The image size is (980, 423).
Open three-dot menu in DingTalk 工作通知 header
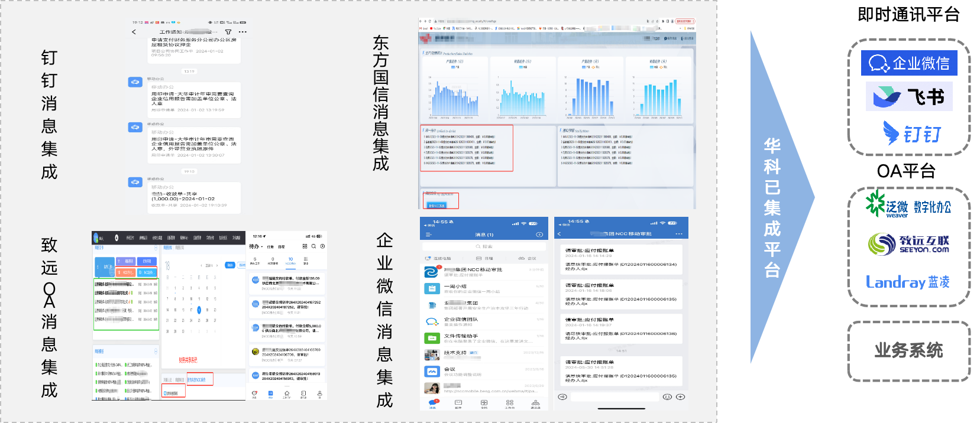point(242,32)
